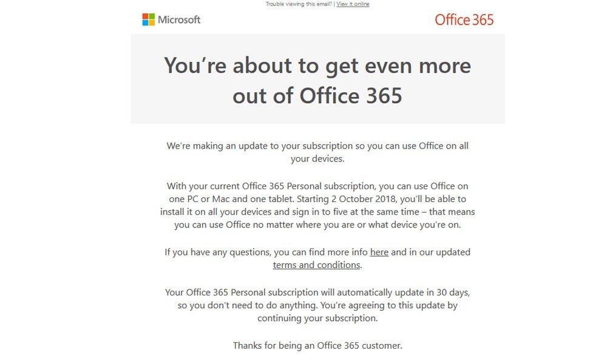Click the red Office 365 logo
Viewport: 607px width, 364px height.
(x=464, y=20)
